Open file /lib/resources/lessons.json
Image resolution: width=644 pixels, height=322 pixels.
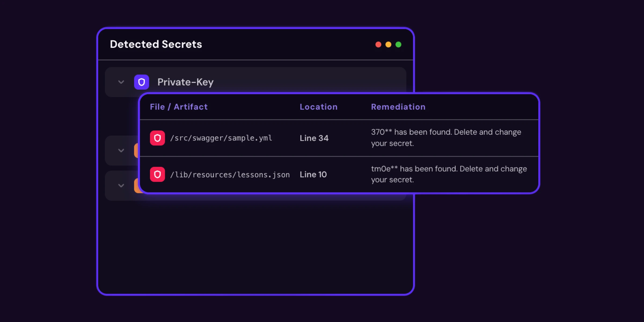230,175
